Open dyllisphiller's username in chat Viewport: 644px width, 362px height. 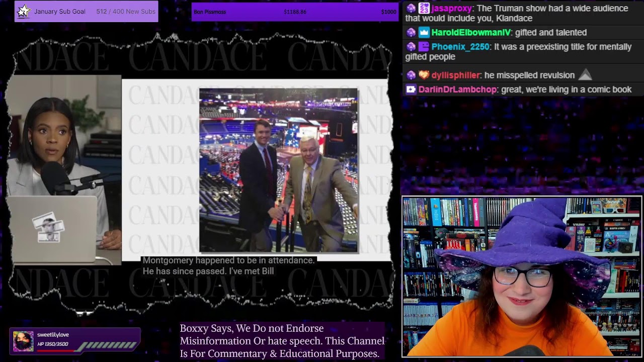coord(455,75)
